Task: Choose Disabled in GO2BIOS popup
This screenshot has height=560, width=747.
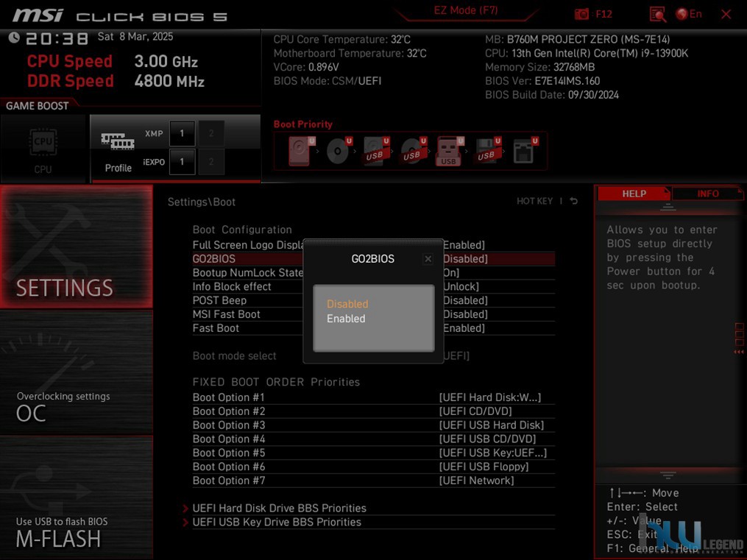Action: click(347, 304)
